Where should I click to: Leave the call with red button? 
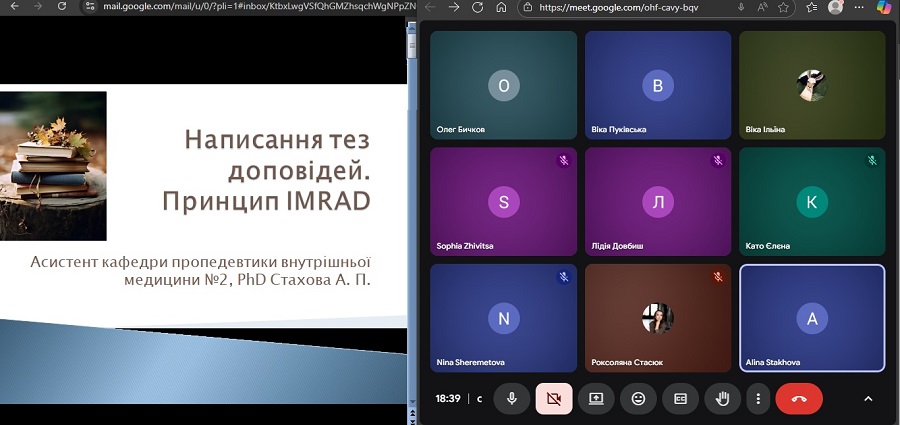pos(799,398)
